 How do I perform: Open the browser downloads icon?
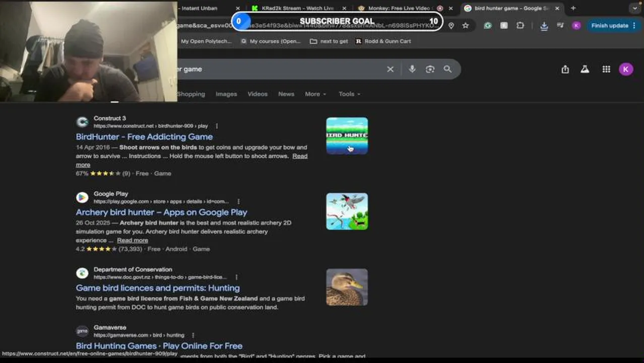[x=544, y=26]
